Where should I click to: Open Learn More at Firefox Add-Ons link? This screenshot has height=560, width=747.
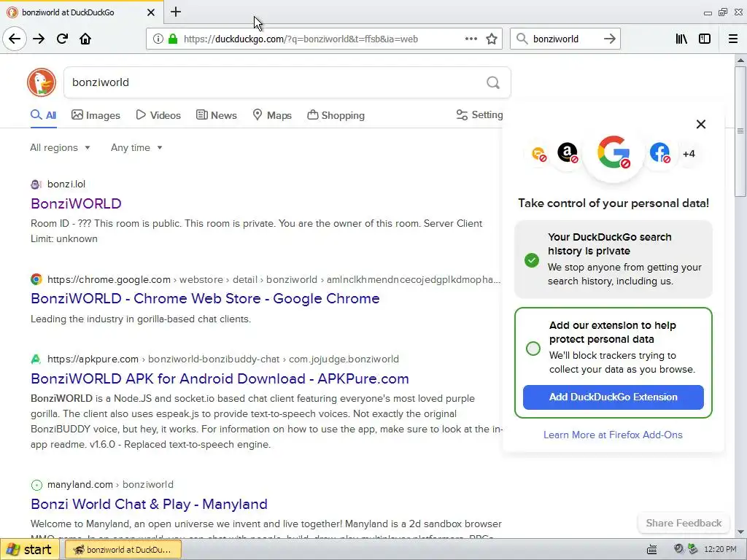(x=613, y=435)
